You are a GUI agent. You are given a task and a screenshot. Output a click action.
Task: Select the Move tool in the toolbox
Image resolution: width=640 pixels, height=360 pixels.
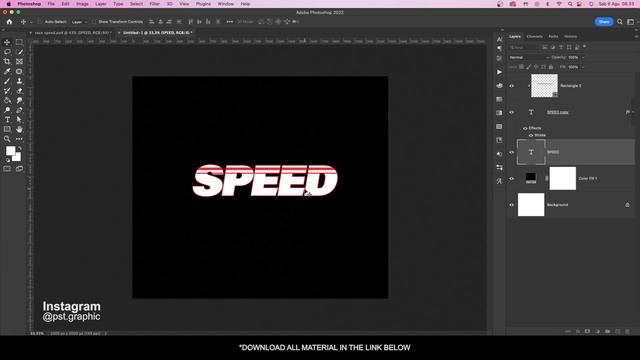[7, 42]
